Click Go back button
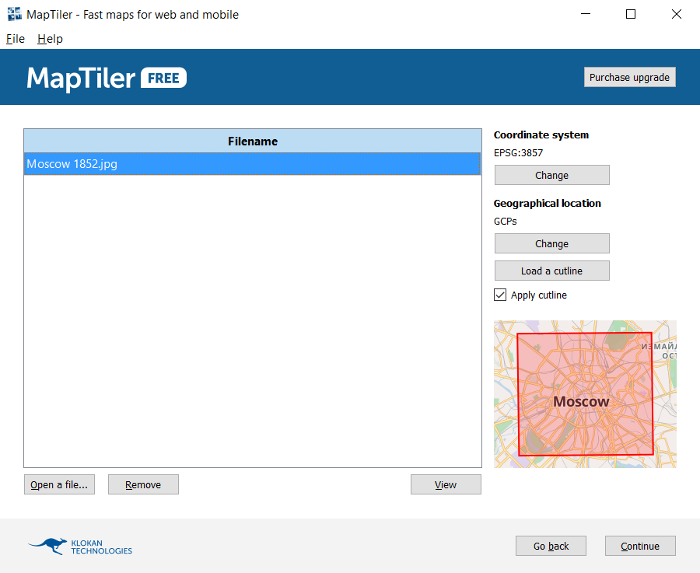Viewport: 700px width, 573px height. pos(551,546)
